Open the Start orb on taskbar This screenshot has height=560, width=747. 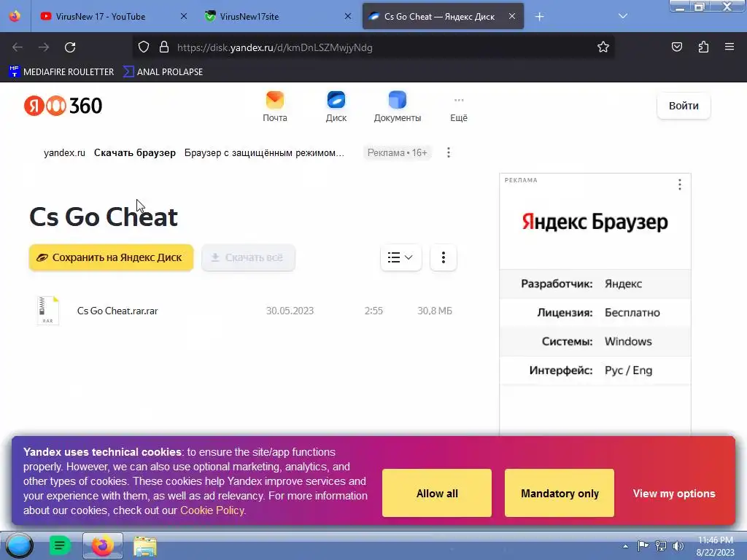(x=19, y=545)
